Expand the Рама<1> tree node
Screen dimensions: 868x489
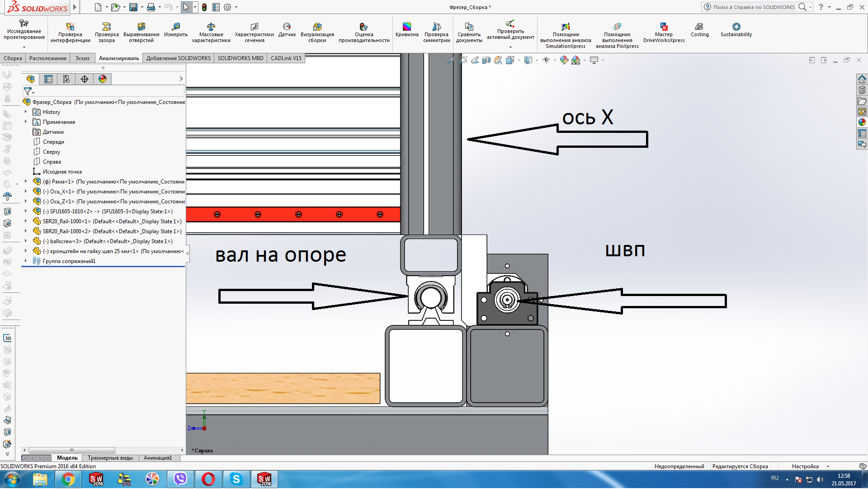click(x=26, y=182)
